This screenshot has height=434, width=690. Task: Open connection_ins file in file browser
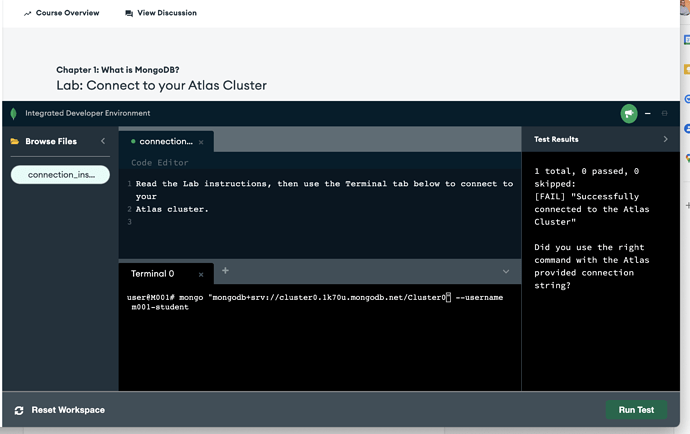coord(60,175)
